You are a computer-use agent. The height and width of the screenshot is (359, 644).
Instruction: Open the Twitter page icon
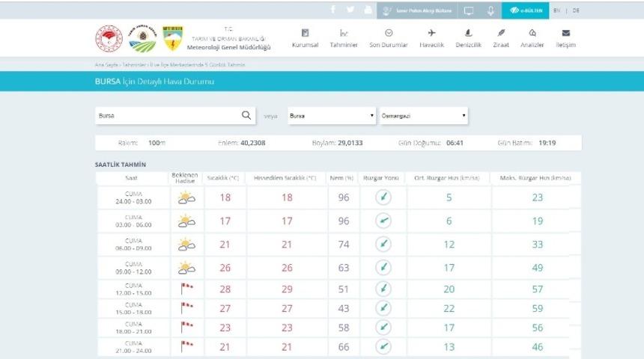coord(350,10)
